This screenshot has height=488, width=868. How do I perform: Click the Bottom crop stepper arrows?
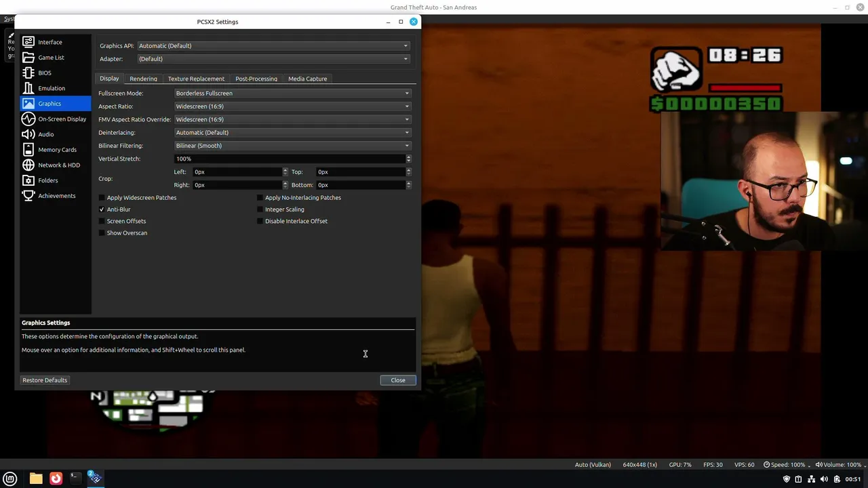[408, 185]
